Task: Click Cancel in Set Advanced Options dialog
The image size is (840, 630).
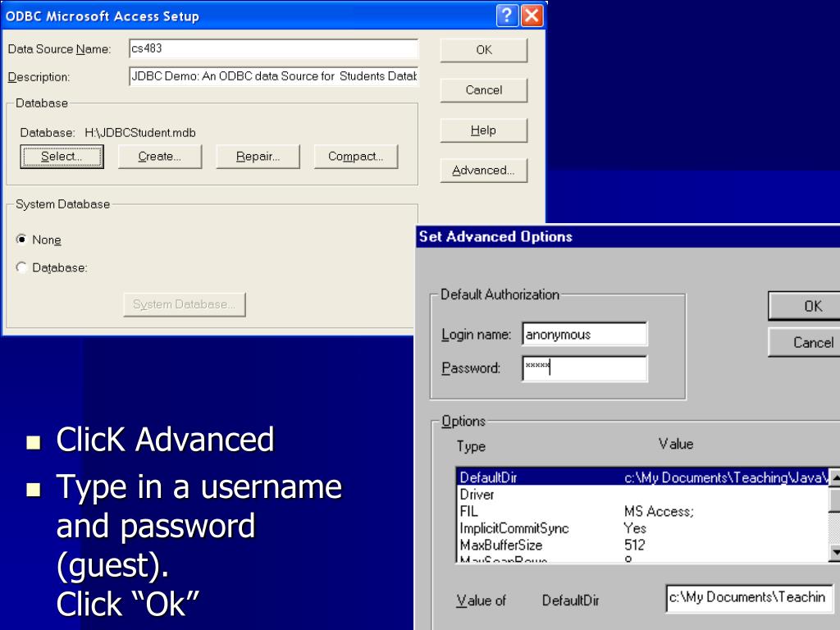Action: 804,342
